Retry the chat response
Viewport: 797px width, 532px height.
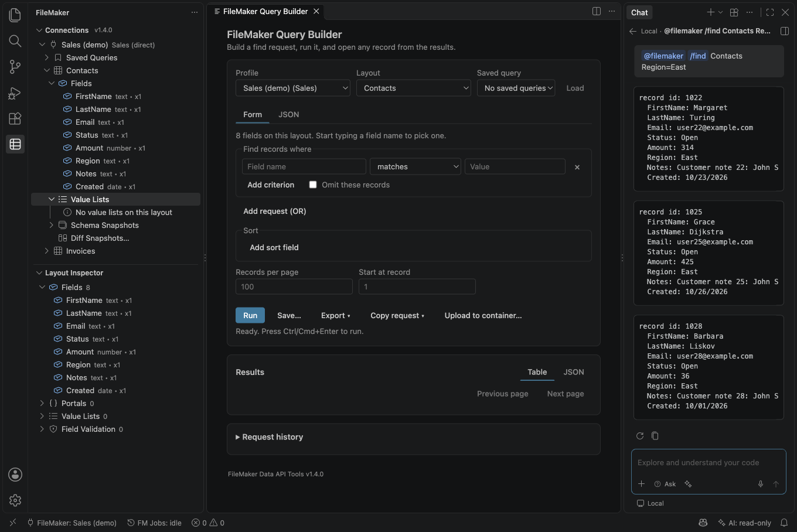click(x=640, y=436)
